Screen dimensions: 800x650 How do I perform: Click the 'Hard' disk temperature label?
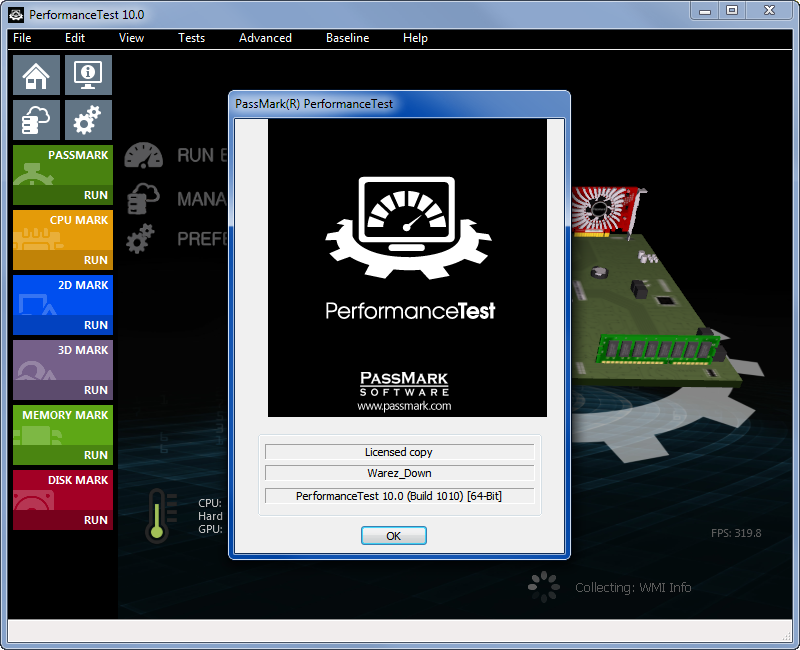coord(210,516)
